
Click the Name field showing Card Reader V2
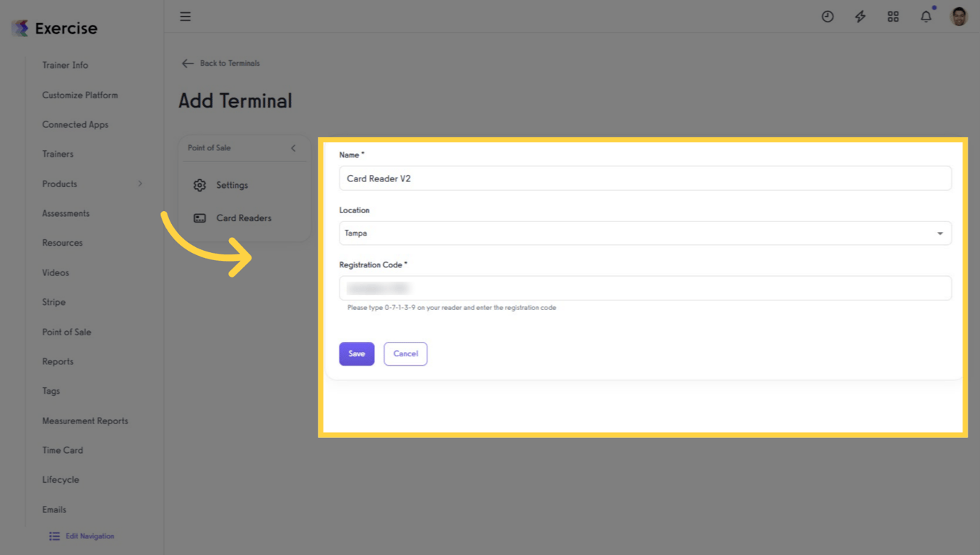click(x=645, y=178)
